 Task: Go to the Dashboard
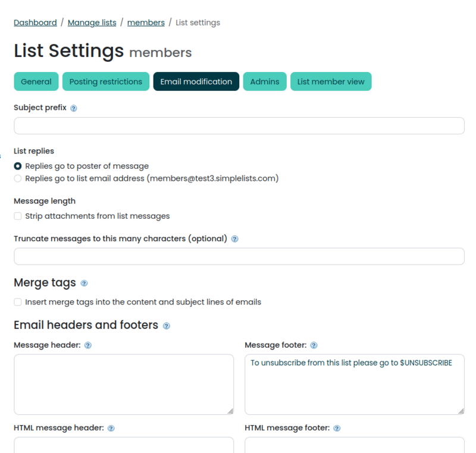(x=35, y=22)
